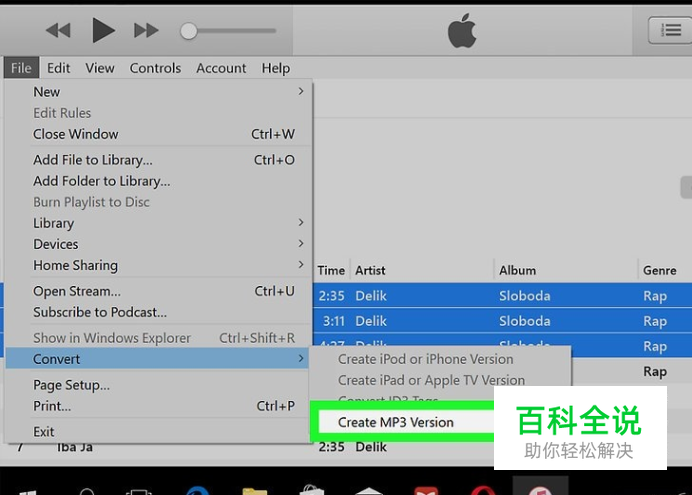Sort by the Artist column header
Screen dimensions: 692x495
370,270
